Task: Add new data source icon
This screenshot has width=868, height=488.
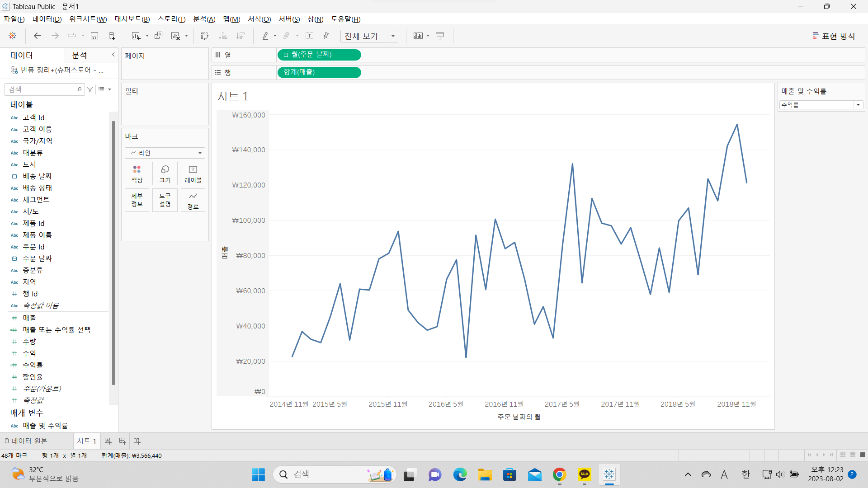Action: pos(112,36)
